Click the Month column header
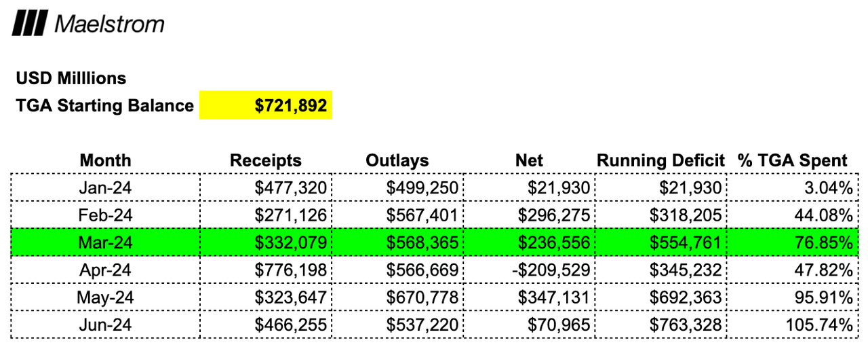This screenshot has width=868, height=347. point(105,160)
